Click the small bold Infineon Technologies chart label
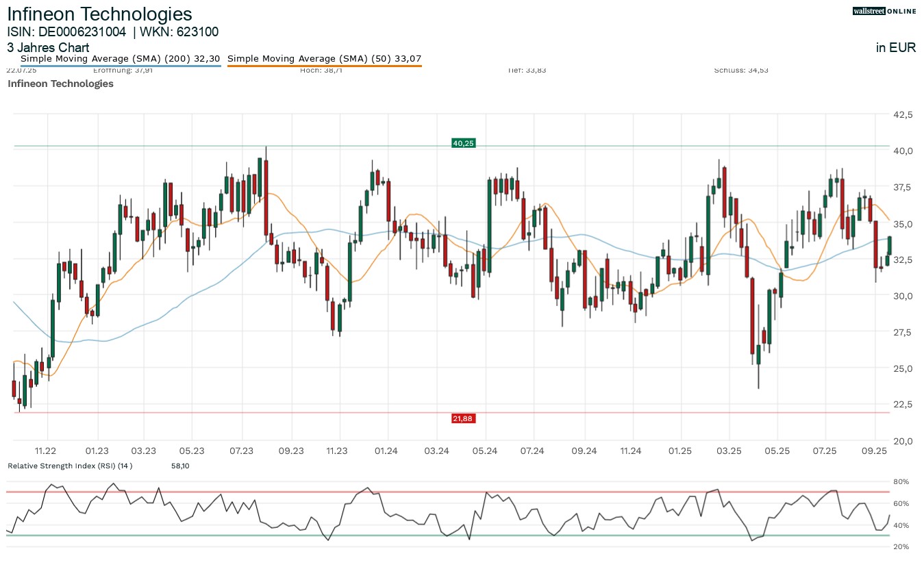Viewport: 924px width, 569px height. click(x=60, y=84)
